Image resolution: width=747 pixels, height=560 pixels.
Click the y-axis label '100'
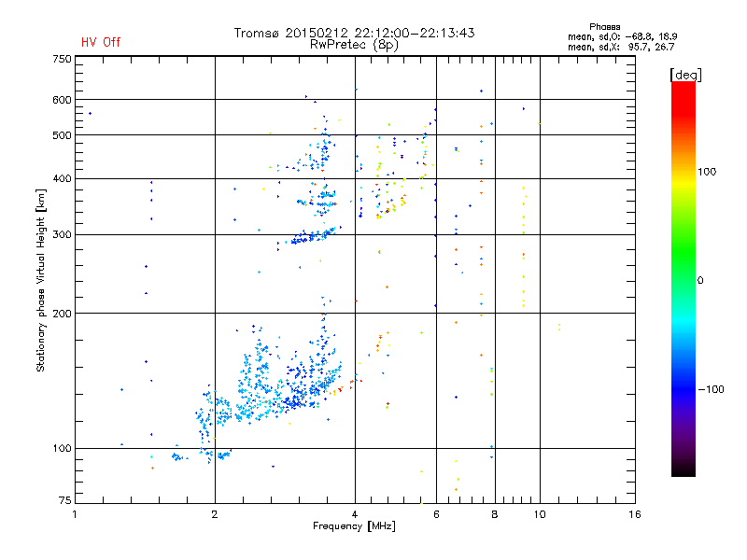point(62,449)
